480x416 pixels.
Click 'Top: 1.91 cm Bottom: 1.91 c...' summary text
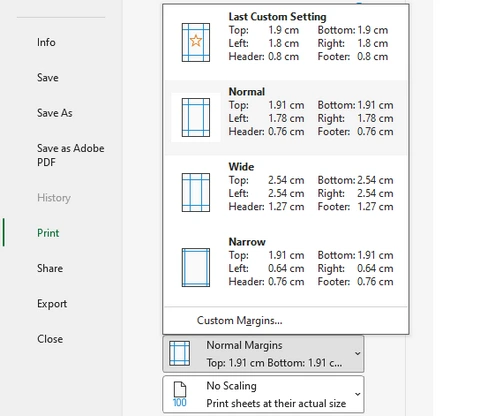pyautogui.click(x=274, y=363)
